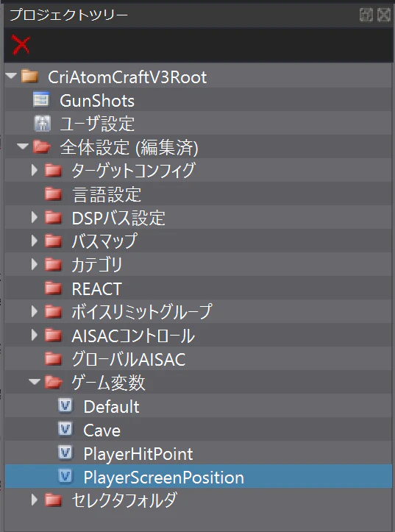This screenshot has height=532, width=395.
Task: Click the ユーザ設定 icon
Action: (x=42, y=124)
